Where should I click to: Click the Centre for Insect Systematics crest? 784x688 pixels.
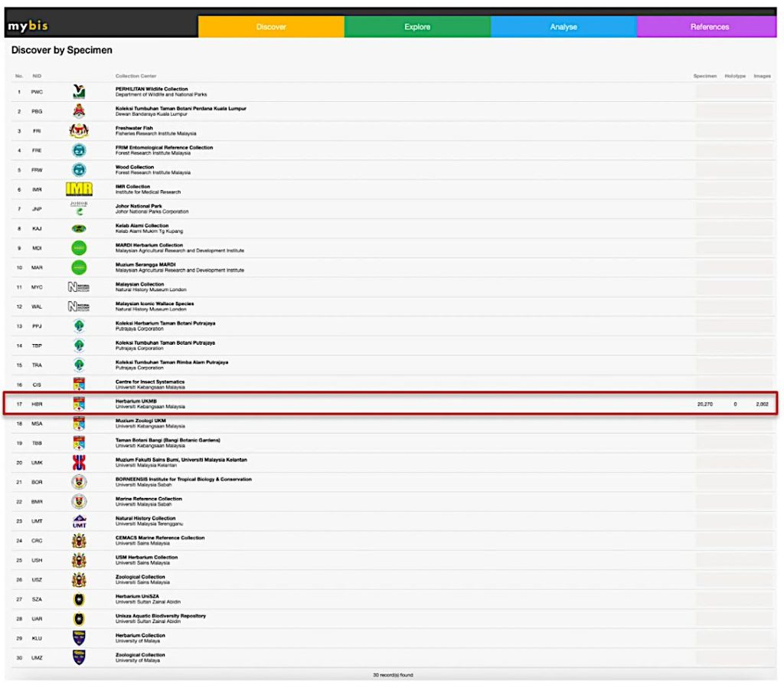(79, 385)
